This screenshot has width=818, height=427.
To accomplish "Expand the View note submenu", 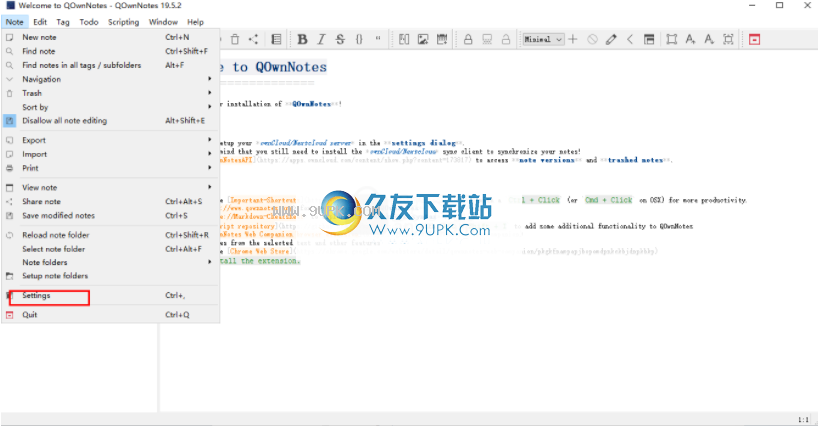I will tap(111, 187).
